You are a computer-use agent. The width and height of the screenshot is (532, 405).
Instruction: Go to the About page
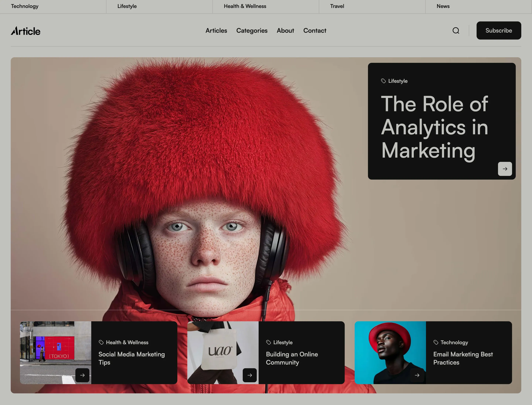(285, 31)
